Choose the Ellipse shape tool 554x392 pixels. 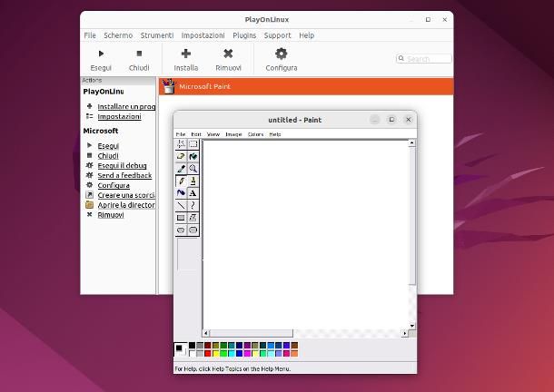pyautogui.click(x=181, y=230)
